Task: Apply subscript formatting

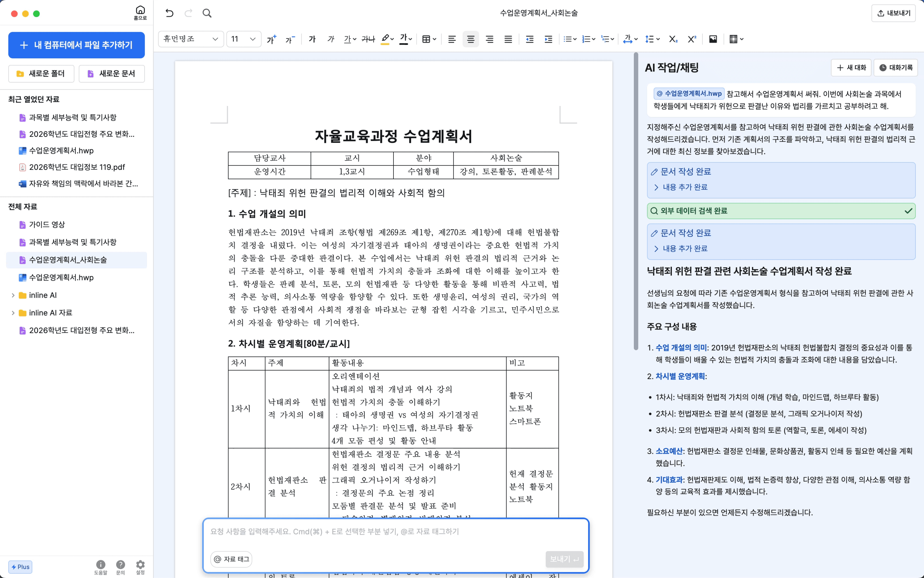Action: click(673, 39)
